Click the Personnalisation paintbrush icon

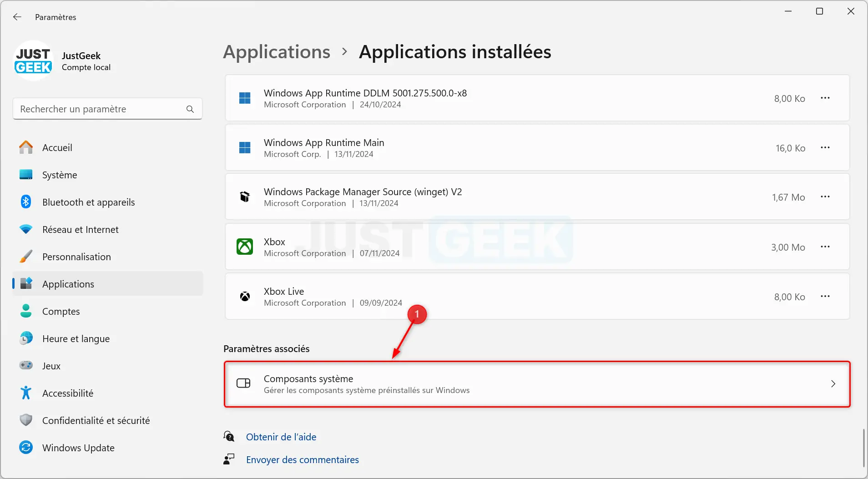(x=26, y=257)
